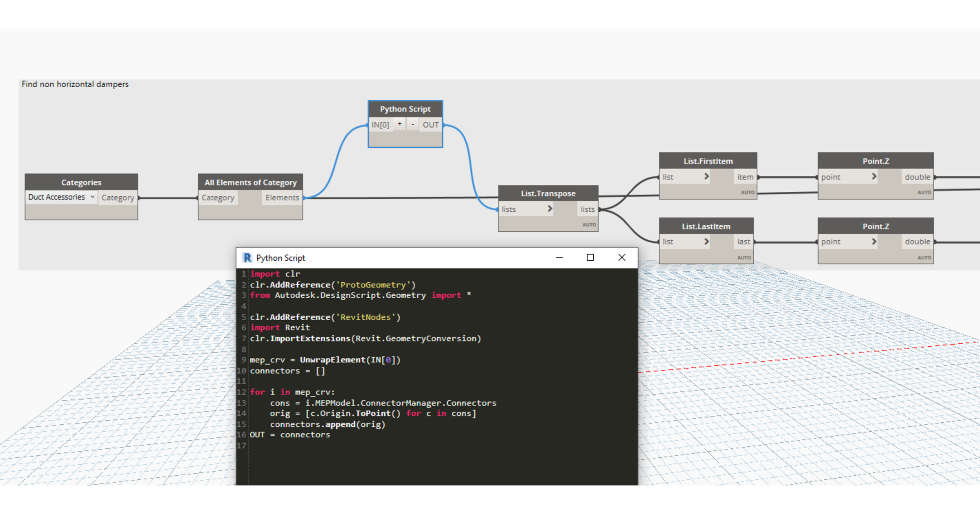This screenshot has width=980, height=514.
Task: Click the - button to remove a Python input
Action: tap(413, 124)
